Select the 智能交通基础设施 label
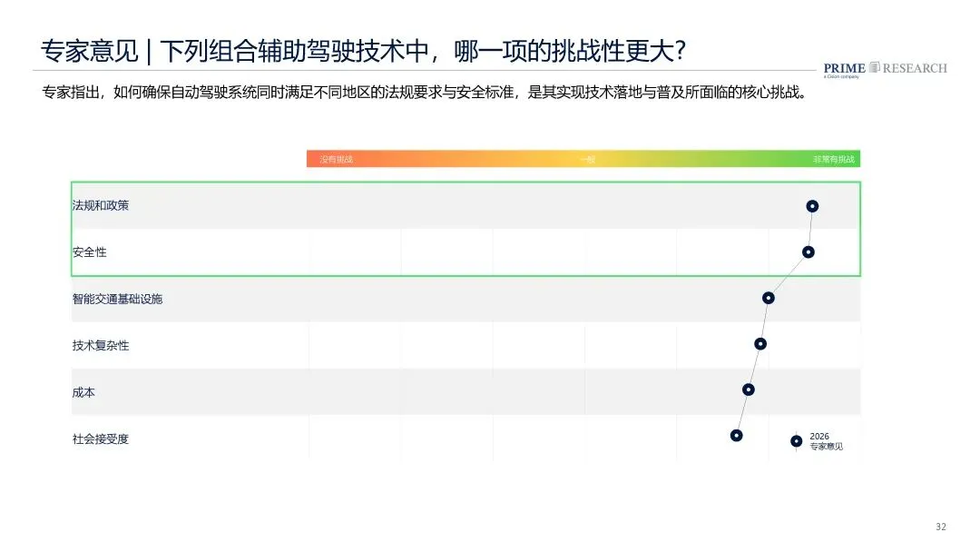 point(117,299)
